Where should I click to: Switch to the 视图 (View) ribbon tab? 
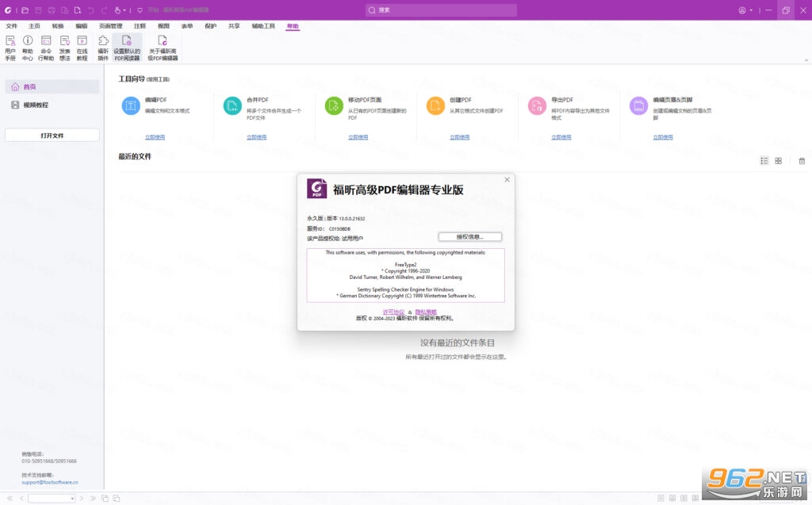(x=163, y=26)
